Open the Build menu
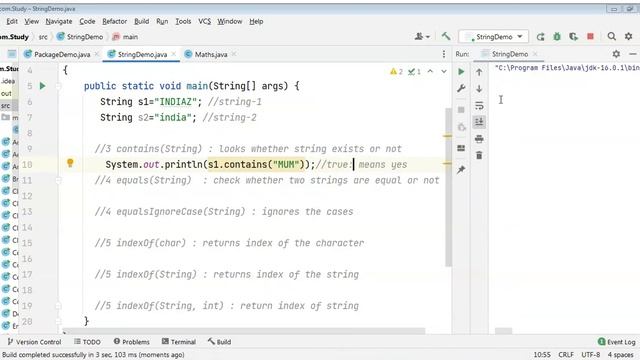Image resolution: width=640 pixels, height=360 pixels. point(141,21)
